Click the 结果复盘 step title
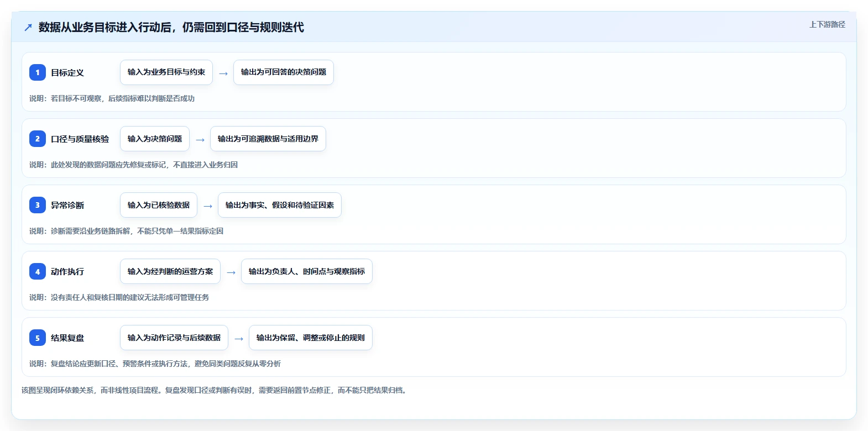 tap(67, 338)
